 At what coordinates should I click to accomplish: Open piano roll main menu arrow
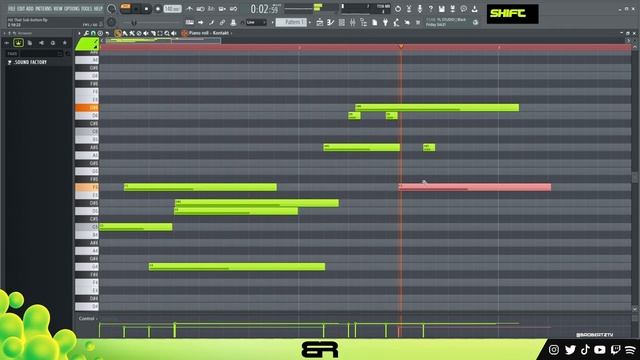pos(79,33)
